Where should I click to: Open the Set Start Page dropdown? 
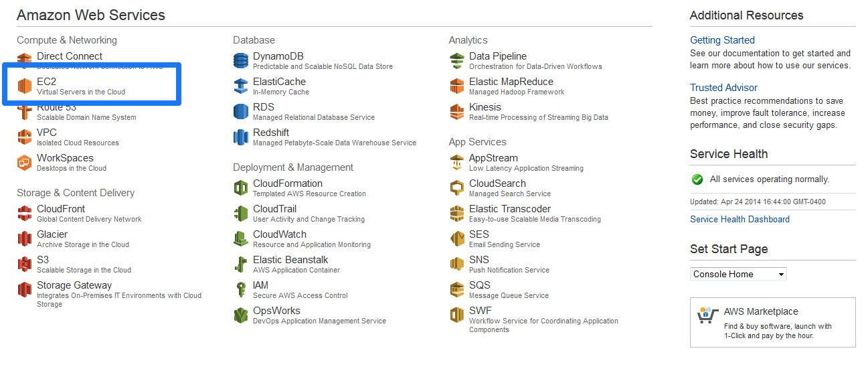pyautogui.click(x=738, y=274)
